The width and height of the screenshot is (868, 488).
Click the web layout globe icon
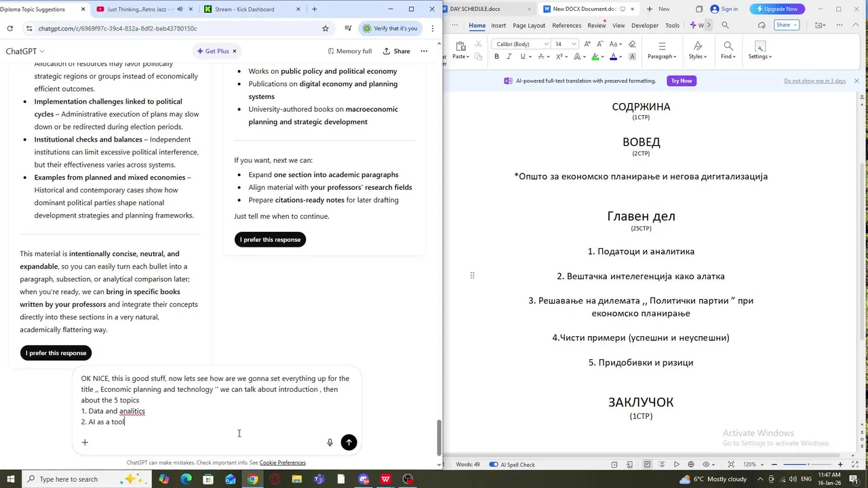(x=691, y=464)
